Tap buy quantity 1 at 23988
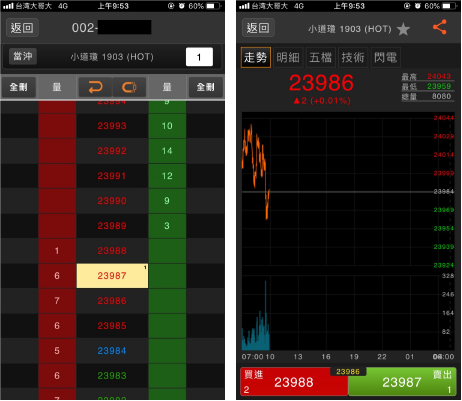The height and width of the screenshot is (401, 462). 57,251
